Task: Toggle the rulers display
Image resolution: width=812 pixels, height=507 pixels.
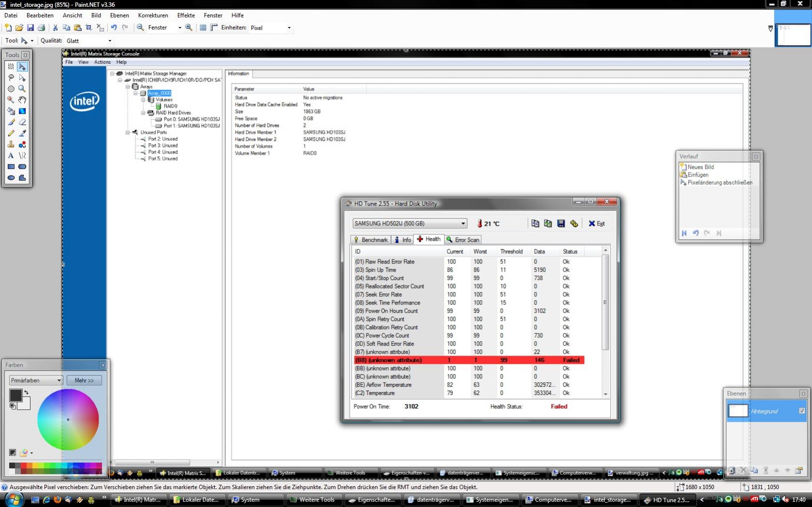Action: (214, 28)
